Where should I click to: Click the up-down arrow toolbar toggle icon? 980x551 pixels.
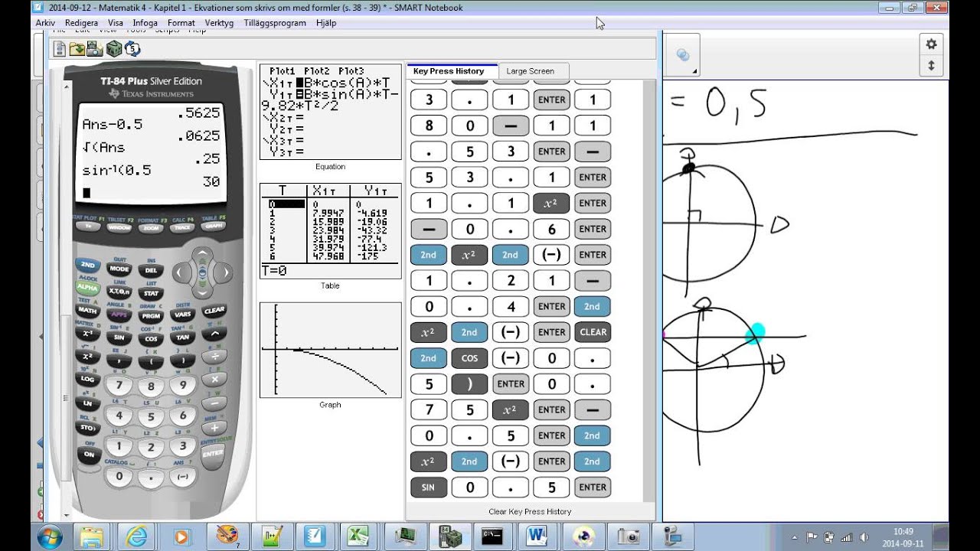931,66
